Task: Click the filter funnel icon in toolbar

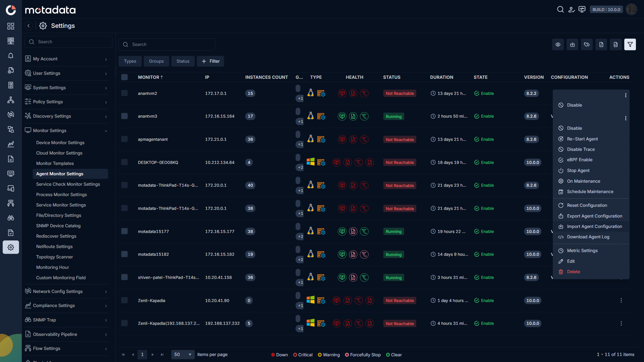Action: coord(630,44)
